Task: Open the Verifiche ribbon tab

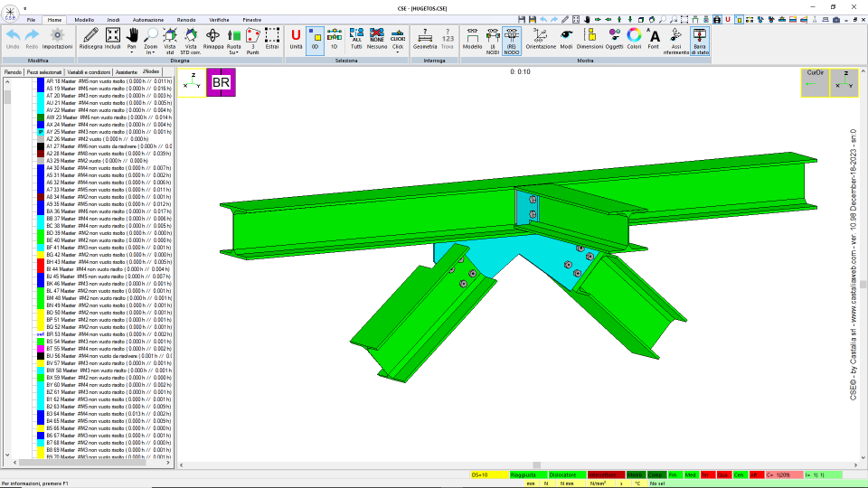Action: (219, 20)
